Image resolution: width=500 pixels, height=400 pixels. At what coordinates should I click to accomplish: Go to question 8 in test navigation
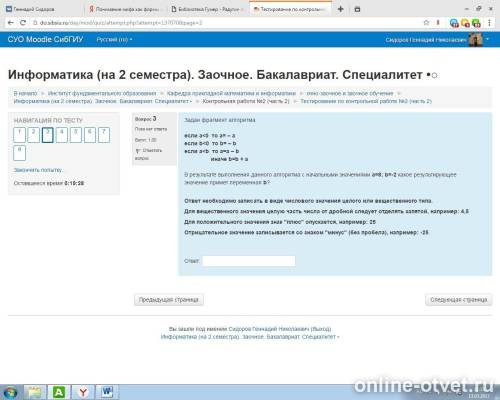pos(19,153)
